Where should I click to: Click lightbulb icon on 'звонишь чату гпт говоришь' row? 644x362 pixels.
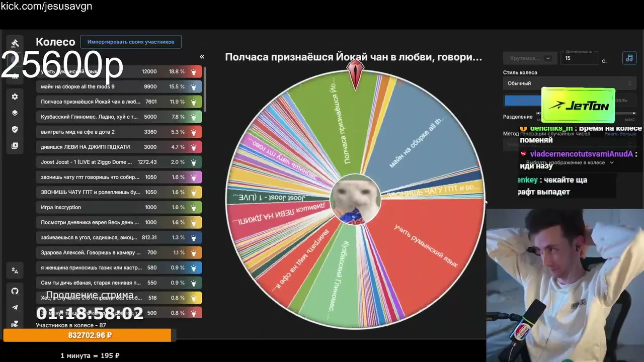(194, 177)
